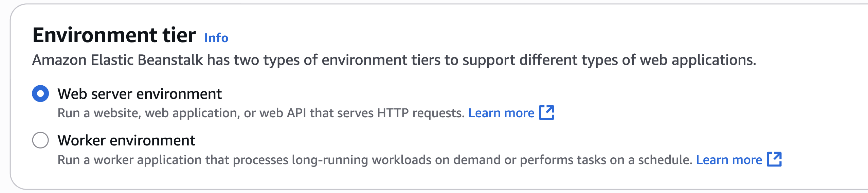
Task: Click the Environment tier heading
Action: (x=114, y=35)
